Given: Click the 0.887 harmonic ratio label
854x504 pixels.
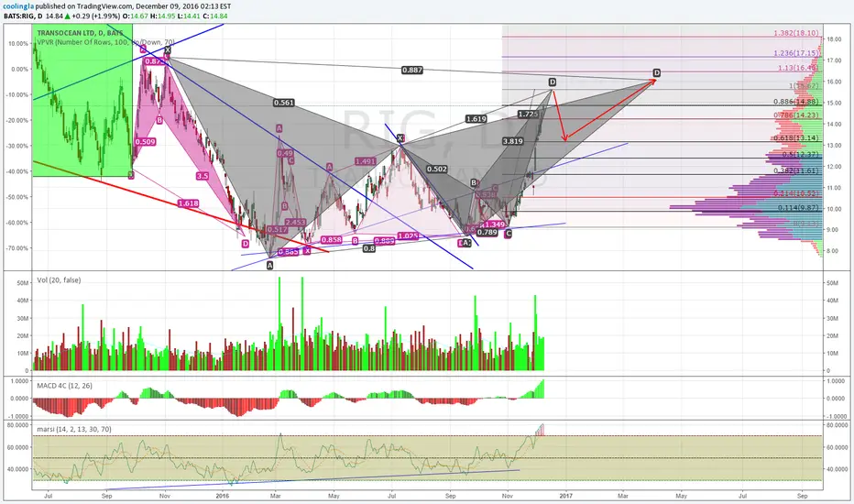Looking at the screenshot, I should point(411,70).
